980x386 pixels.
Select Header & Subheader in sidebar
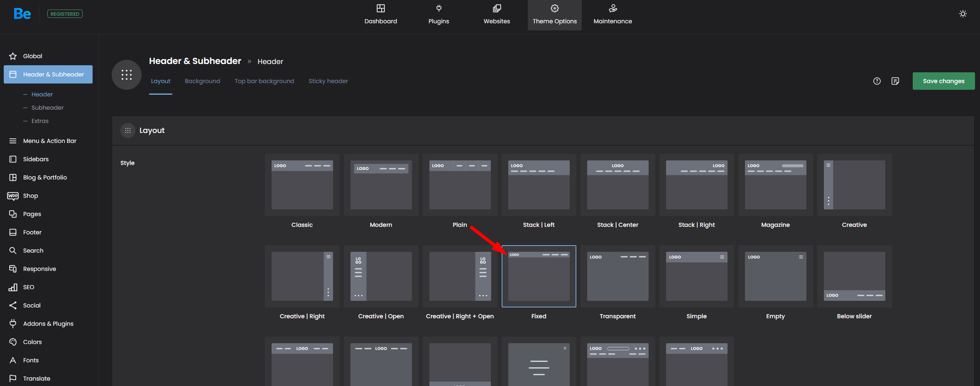pyautogui.click(x=48, y=74)
